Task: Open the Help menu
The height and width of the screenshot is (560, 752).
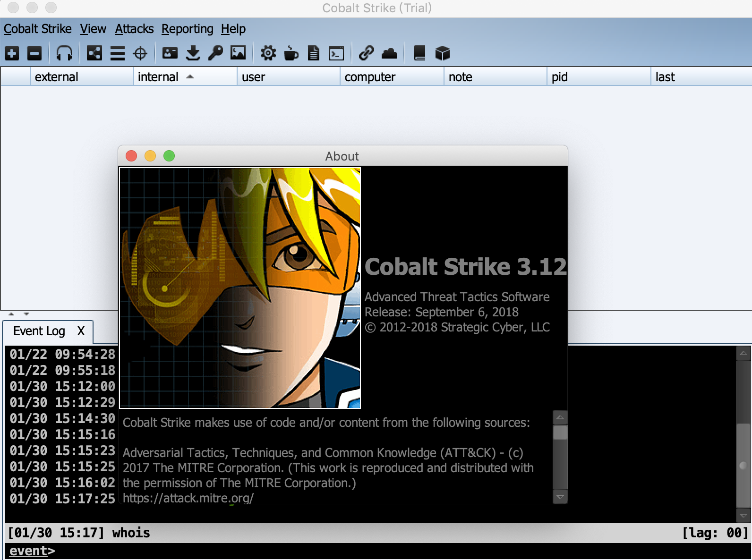Action: click(x=233, y=29)
